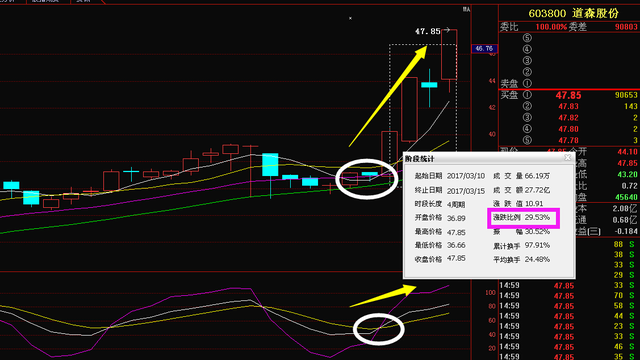The width and height of the screenshot is (640, 360).
Task: Select the tallest red candle at 47.85
Action: coord(449,54)
